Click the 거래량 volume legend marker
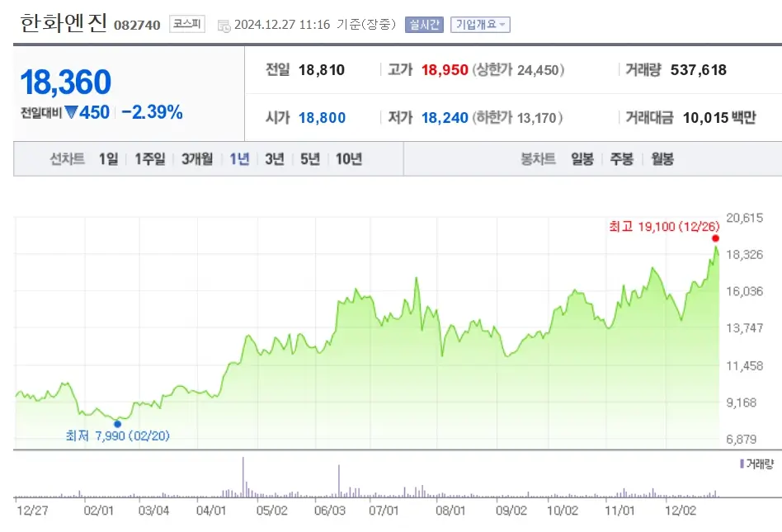Viewport: 782px width, 532px height. click(742, 464)
